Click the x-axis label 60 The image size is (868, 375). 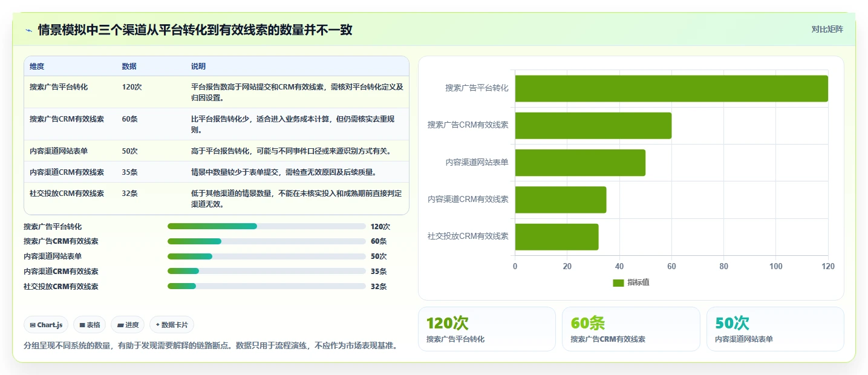coord(671,266)
